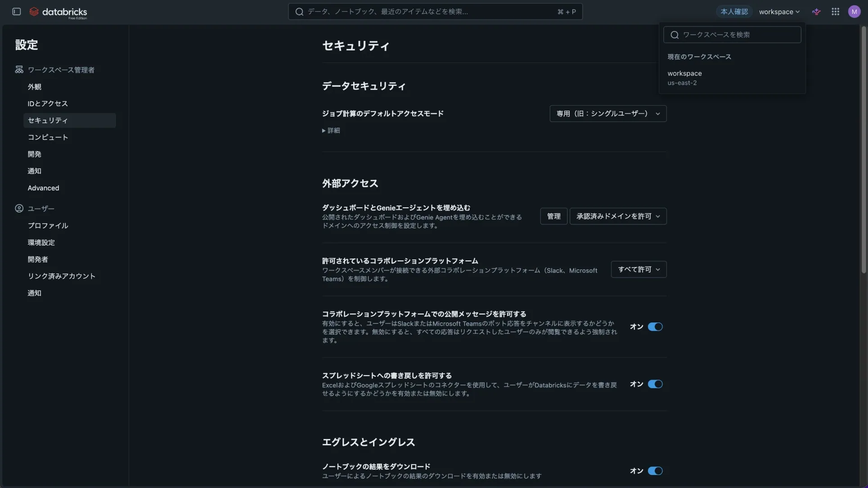
Task: Click the 本人確認 button
Action: (734, 12)
